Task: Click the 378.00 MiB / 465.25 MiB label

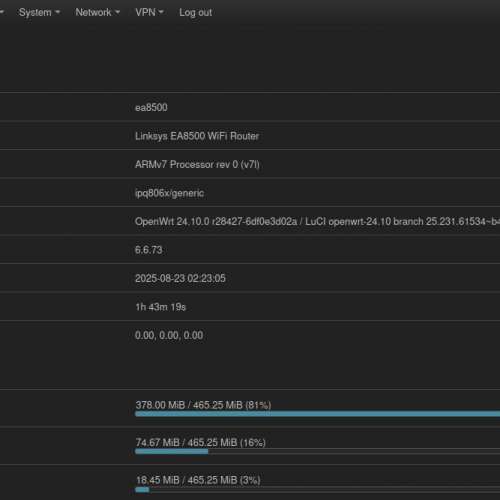Action: [x=203, y=405]
